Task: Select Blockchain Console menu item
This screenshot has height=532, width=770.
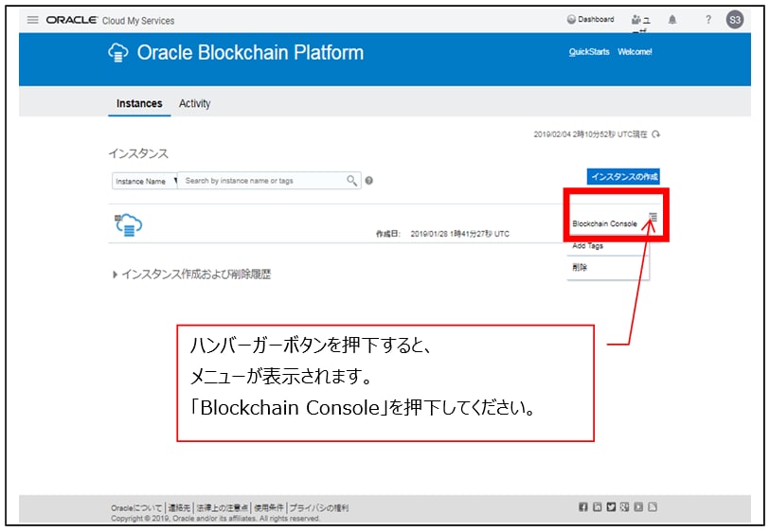Action: (x=604, y=223)
